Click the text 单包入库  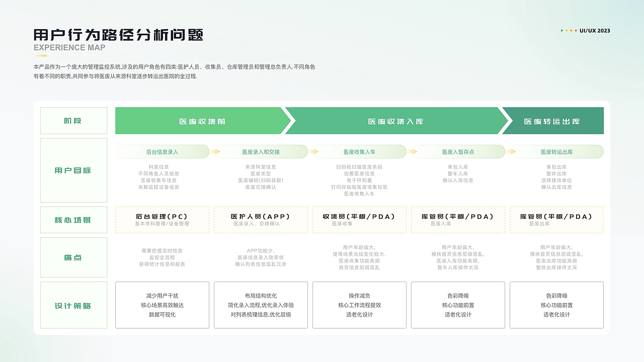tap(458, 167)
